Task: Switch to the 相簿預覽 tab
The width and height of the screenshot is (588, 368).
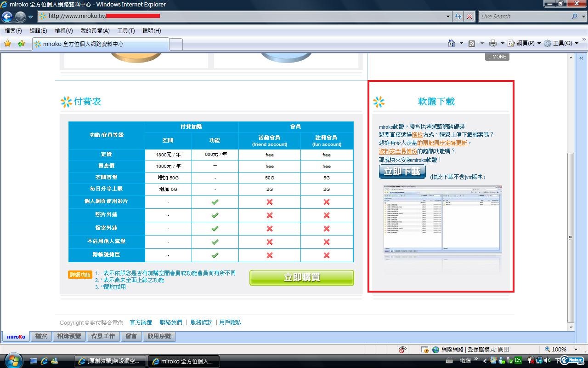Action: click(69, 337)
